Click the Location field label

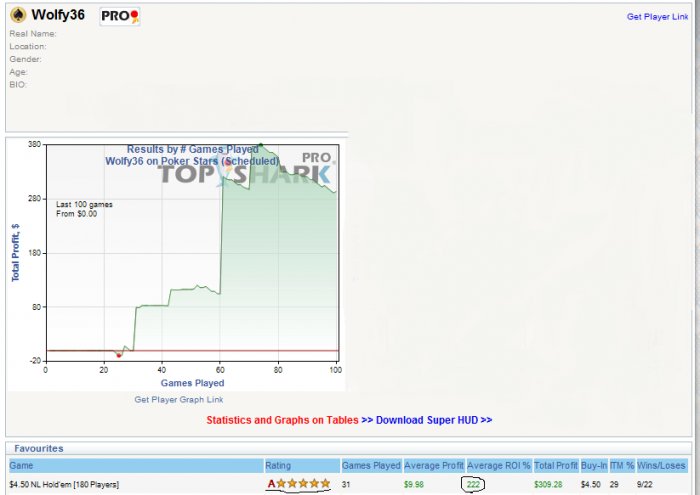[x=28, y=46]
